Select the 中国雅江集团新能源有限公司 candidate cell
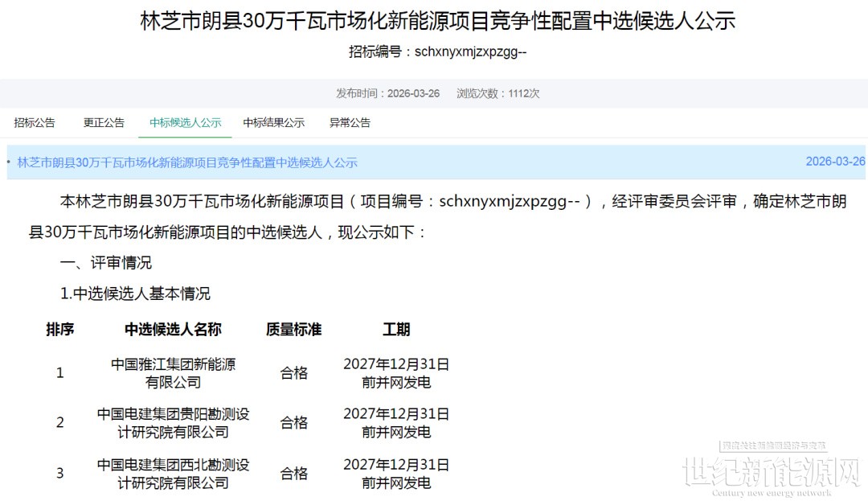The height and width of the screenshot is (501, 868). [x=173, y=373]
